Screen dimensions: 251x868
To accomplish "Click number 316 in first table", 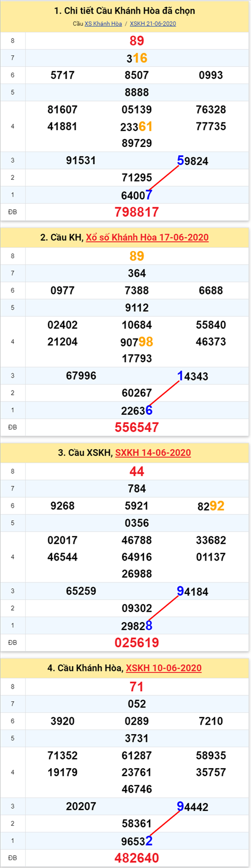I will [x=136, y=58].
